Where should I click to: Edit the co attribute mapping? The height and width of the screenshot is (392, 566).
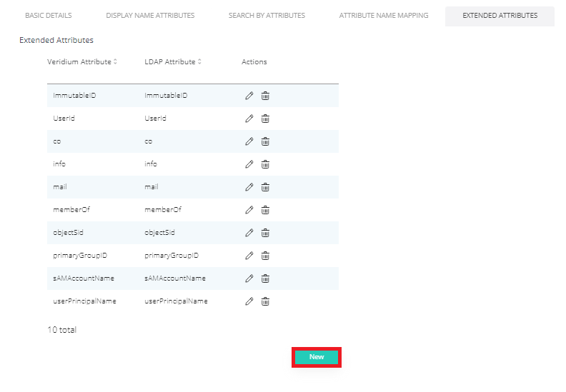tap(249, 141)
